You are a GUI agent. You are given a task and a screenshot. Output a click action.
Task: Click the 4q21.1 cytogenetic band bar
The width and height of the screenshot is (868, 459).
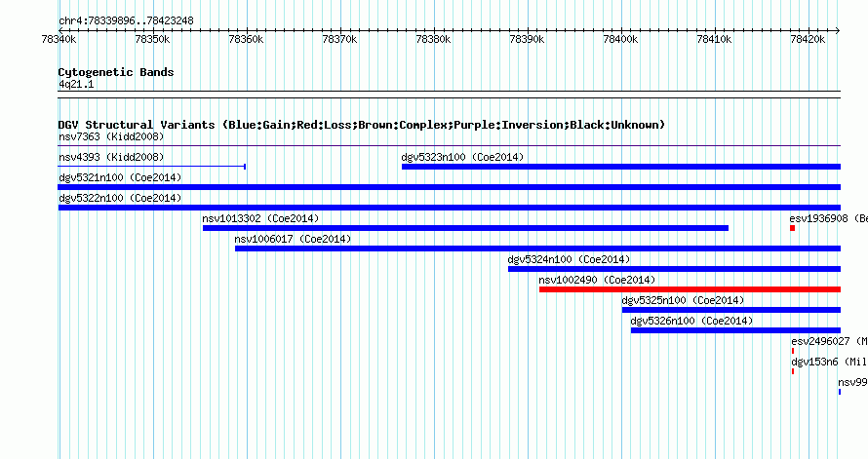449,95
